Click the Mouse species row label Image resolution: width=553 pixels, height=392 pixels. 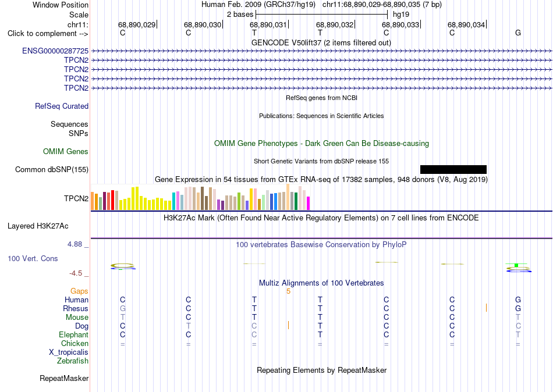[x=77, y=318]
